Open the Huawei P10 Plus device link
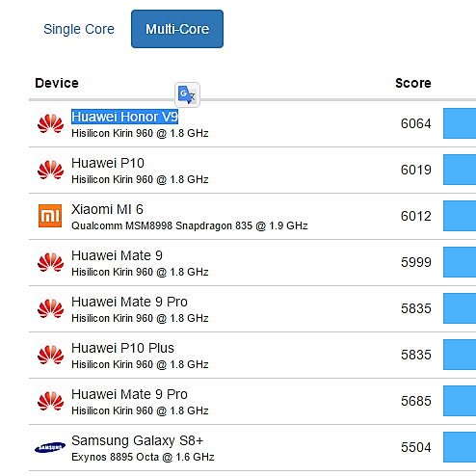The image size is (476, 476). [x=122, y=348]
